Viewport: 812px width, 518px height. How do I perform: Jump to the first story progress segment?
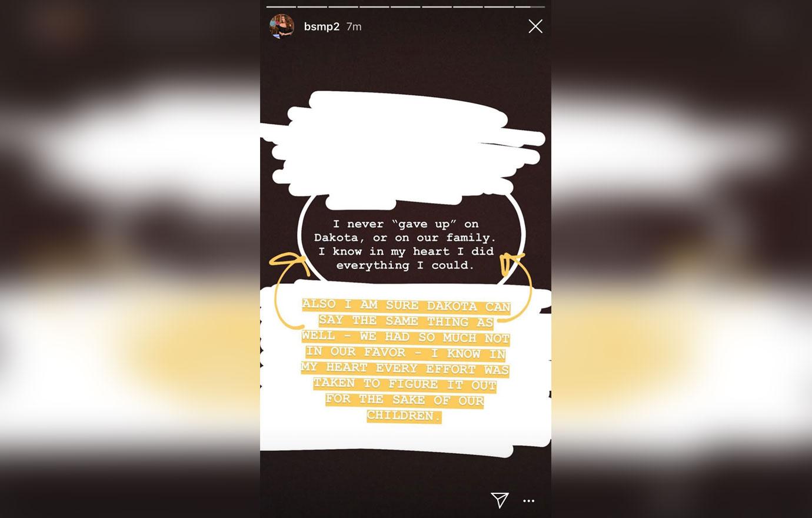(281, 6)
